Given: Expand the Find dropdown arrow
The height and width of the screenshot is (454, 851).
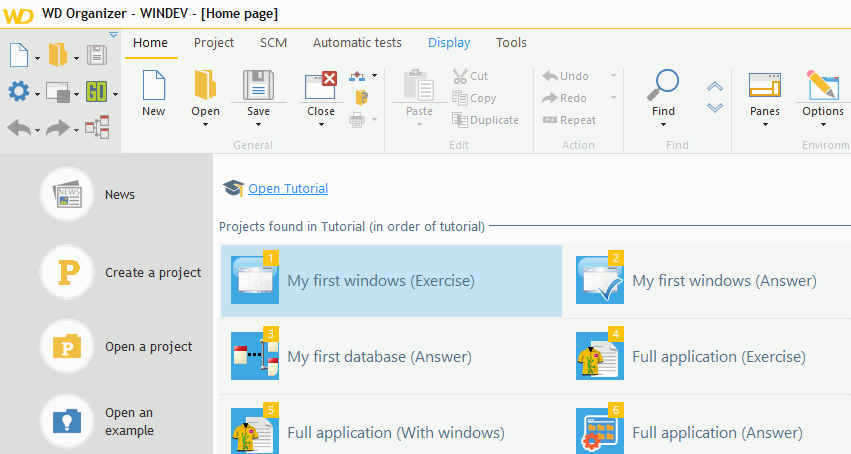Looking at the screenshot, I should 663,125.
